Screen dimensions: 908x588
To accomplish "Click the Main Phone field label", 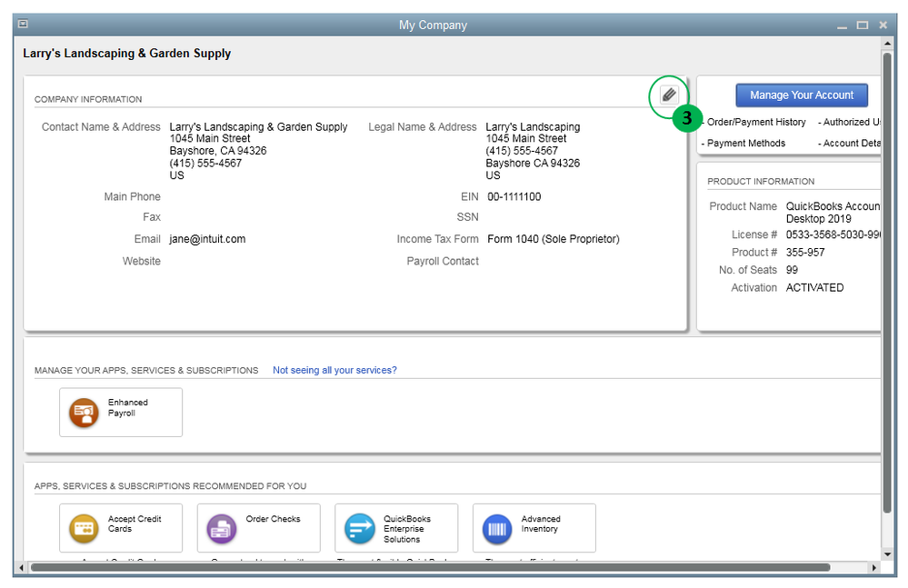I will tap(132, 197).
